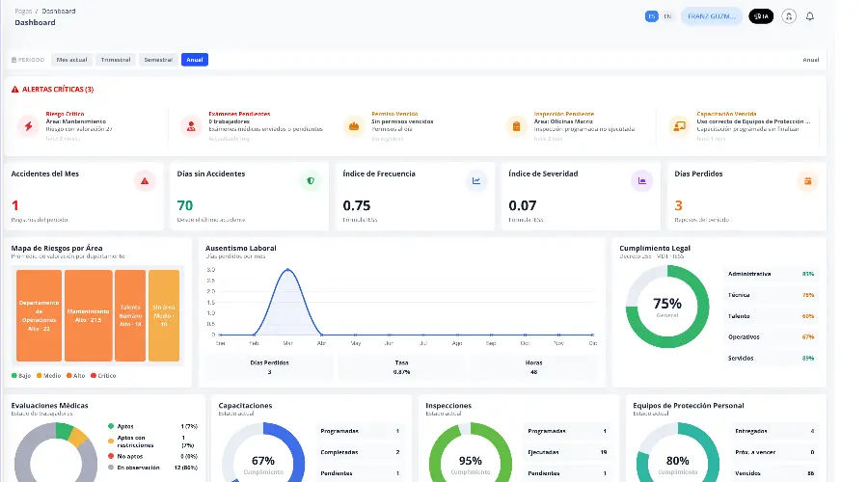Open the Permiso Vencido alert title
The width and height of the screenshot is (868, 482).
[x=394, y=114]
